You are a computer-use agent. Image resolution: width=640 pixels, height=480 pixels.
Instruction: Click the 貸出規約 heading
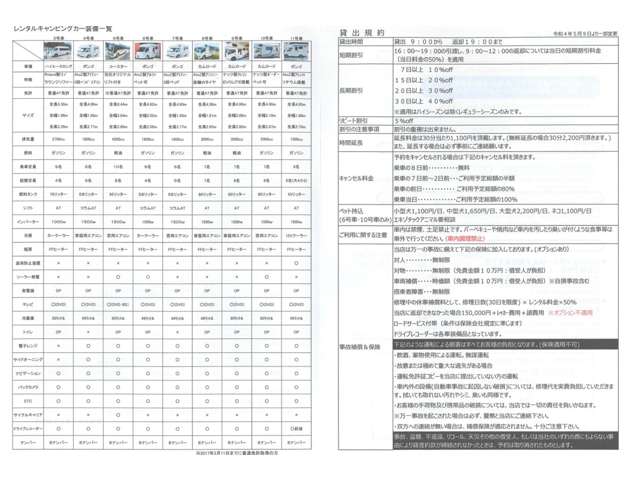coord(362,33)
